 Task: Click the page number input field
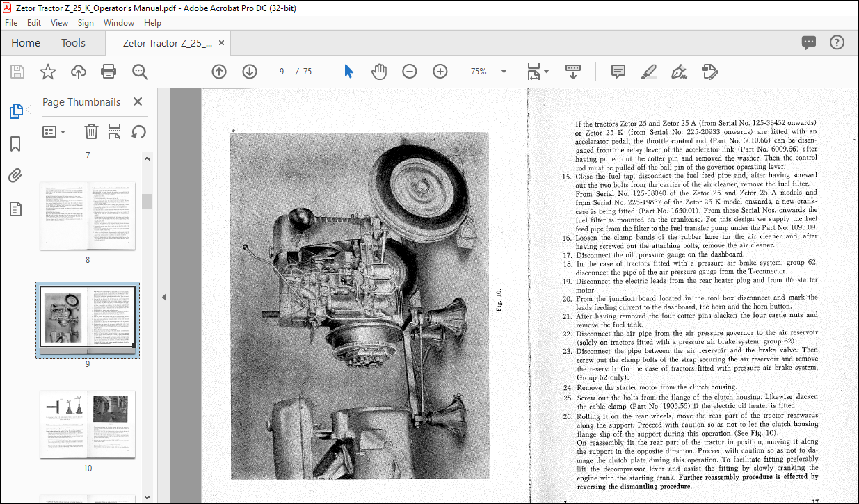(281, 72)
